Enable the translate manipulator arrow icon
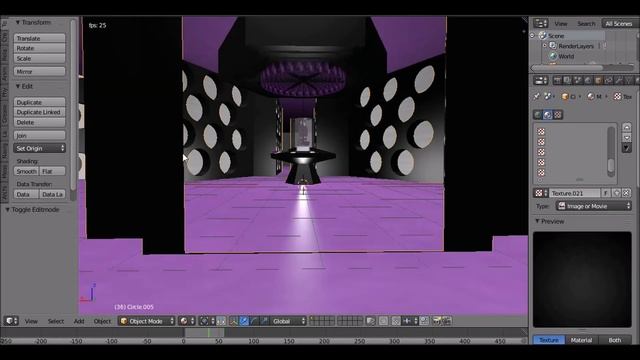 click(244, 321)
